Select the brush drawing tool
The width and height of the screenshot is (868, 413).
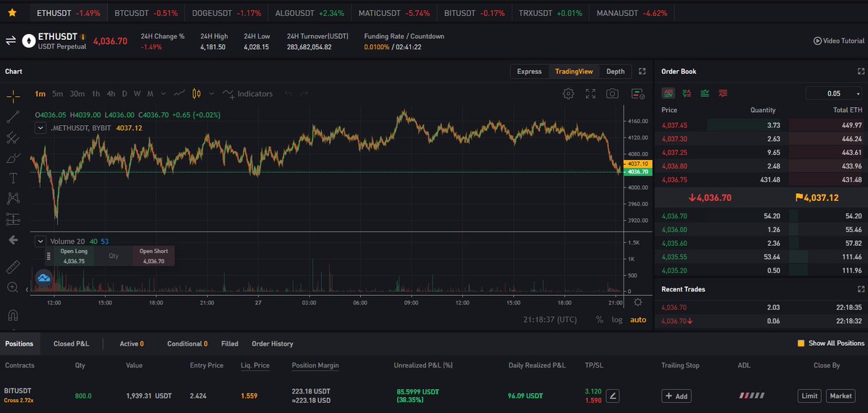(13, 157)
